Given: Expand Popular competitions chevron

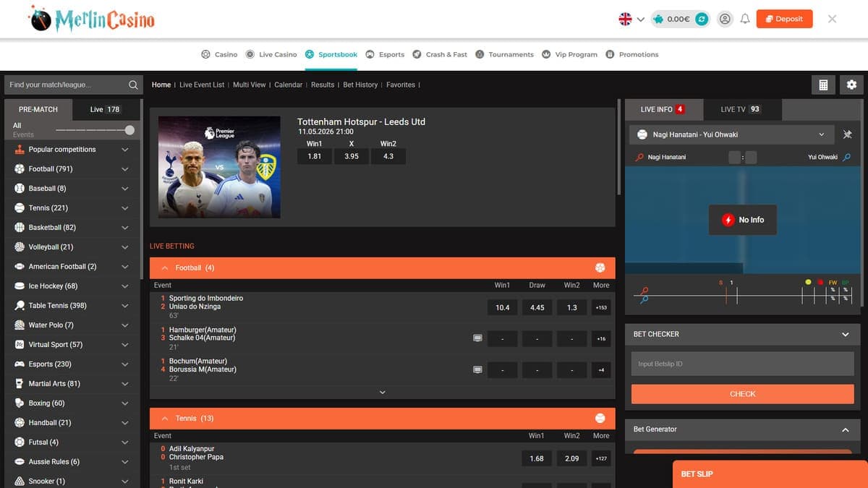Looking at the screenshot, I should [x=125, y=150].
